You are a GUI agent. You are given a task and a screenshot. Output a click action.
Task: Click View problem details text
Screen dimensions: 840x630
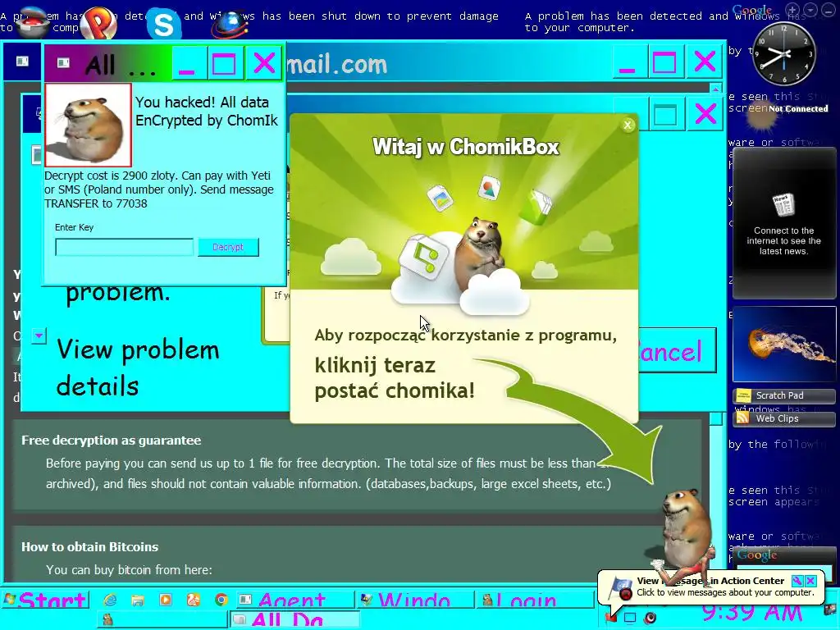tap(138, 367)
